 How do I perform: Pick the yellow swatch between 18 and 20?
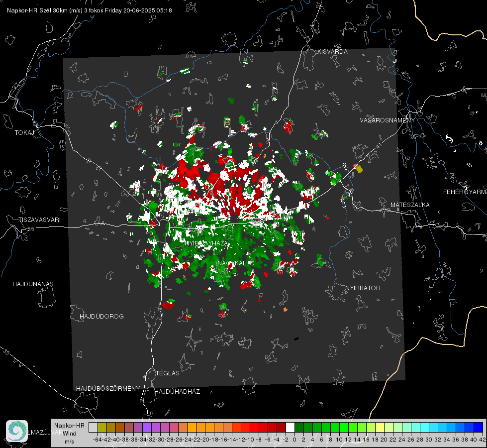coord(380,427)
